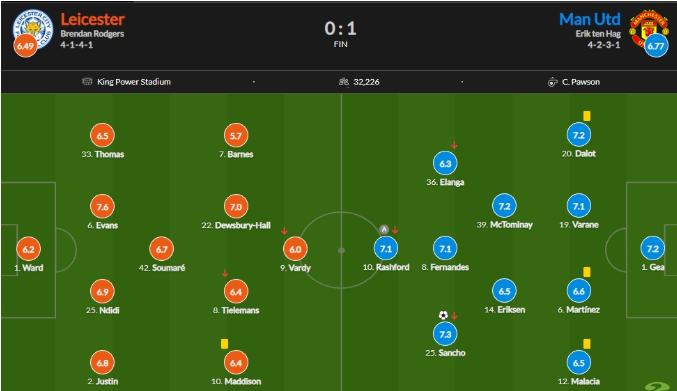Click the yellow card above Dalot

coord(587,116)
